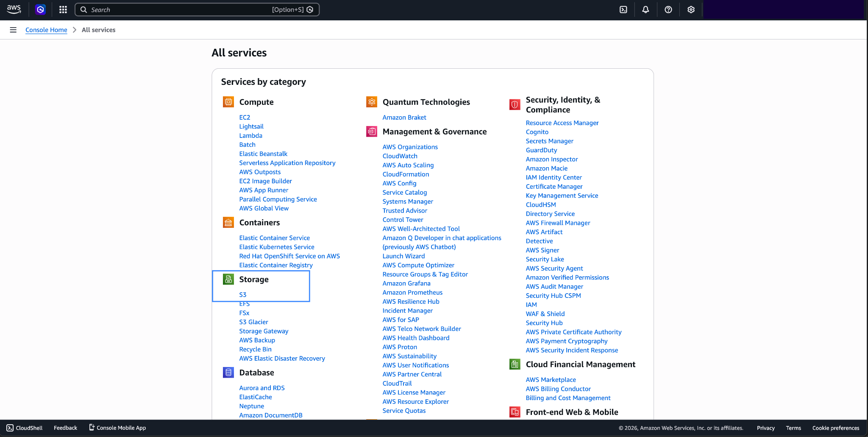This screenshot has height=437, width=868.
Task: Click Feedback in the footer
Action: coord(65,428)
